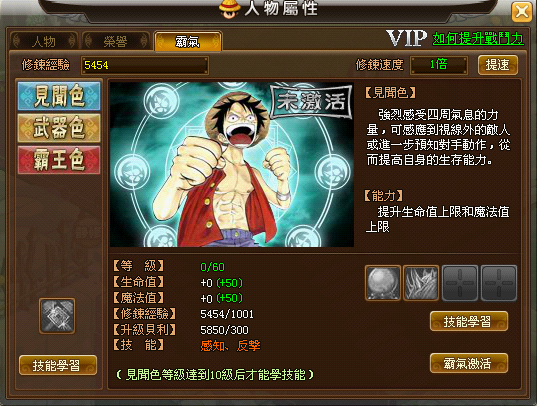This screenshot has width=538, height=407.
Task: Open the 霸氣 tab
Action: point(188,41)
